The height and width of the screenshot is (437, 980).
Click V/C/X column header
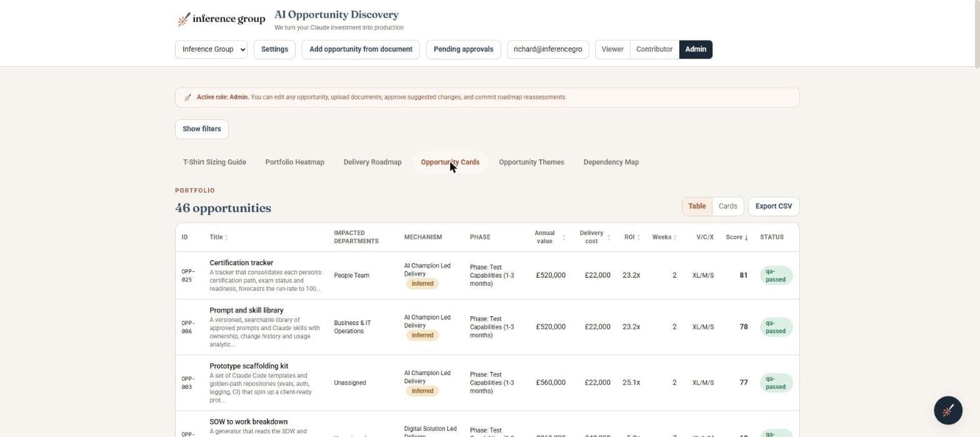coord(705,238)
